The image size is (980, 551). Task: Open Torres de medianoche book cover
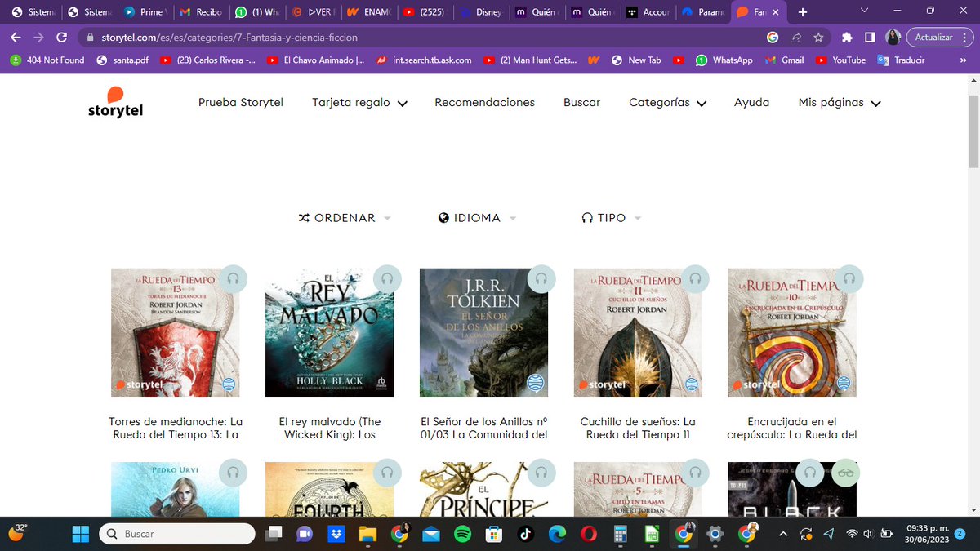[x=175, y=332]
